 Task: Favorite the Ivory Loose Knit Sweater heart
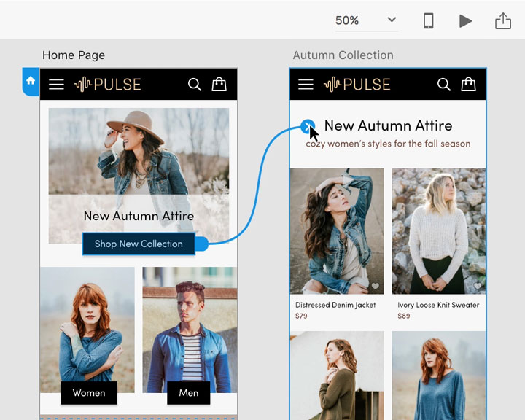[477, 287]
